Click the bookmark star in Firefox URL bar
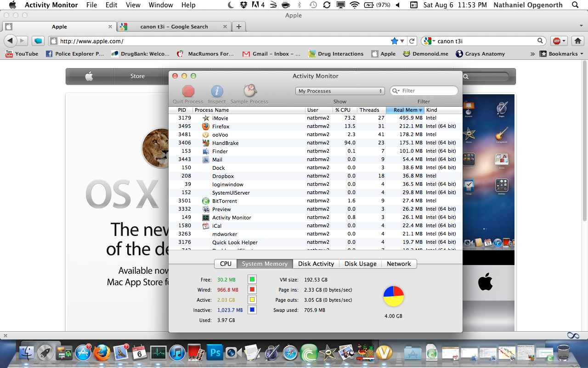The height and width of the screenshot is (368, 588). [394, 41]
